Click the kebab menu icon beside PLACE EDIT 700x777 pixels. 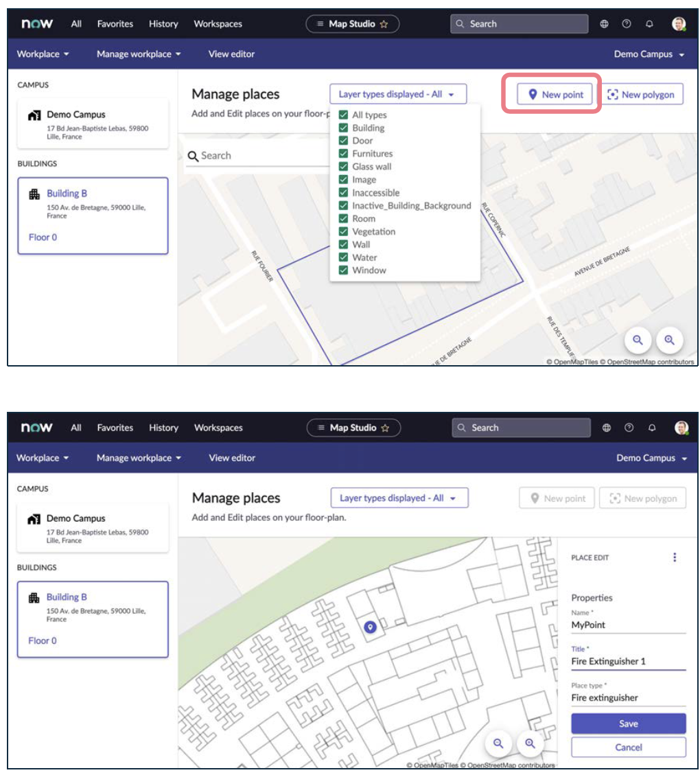674,557
